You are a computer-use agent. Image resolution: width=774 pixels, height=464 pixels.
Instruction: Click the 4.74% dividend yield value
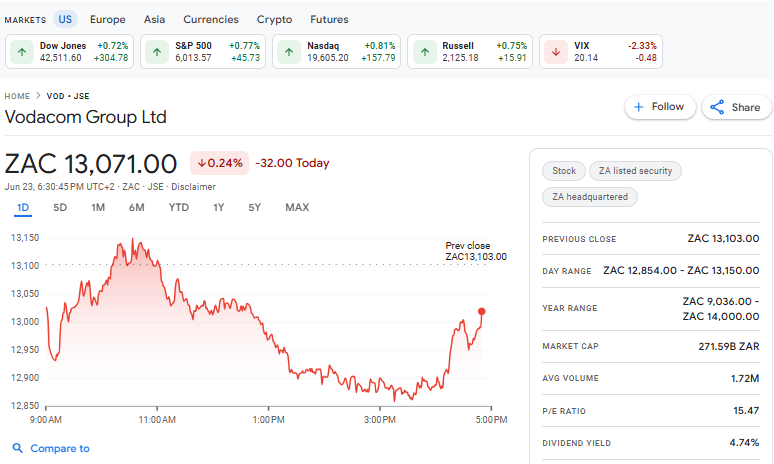744,442
